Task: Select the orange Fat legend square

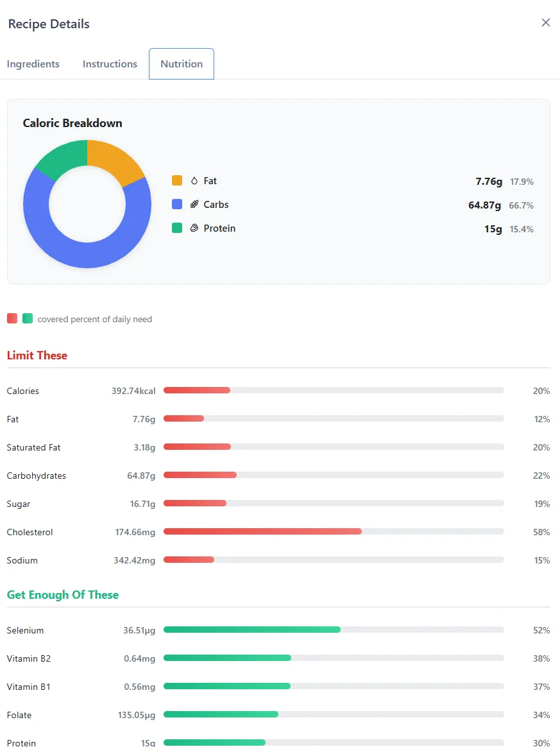Action: pos(176,180)
